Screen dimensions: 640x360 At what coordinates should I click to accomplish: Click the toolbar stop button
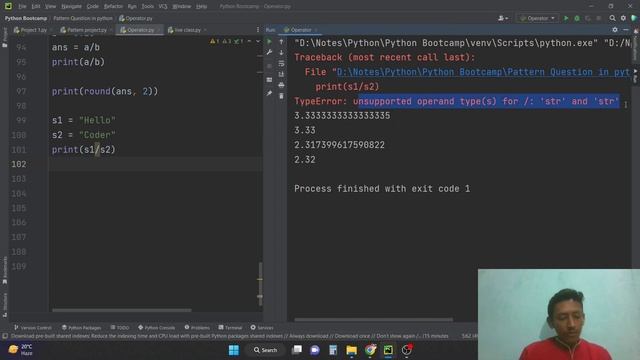598,18
